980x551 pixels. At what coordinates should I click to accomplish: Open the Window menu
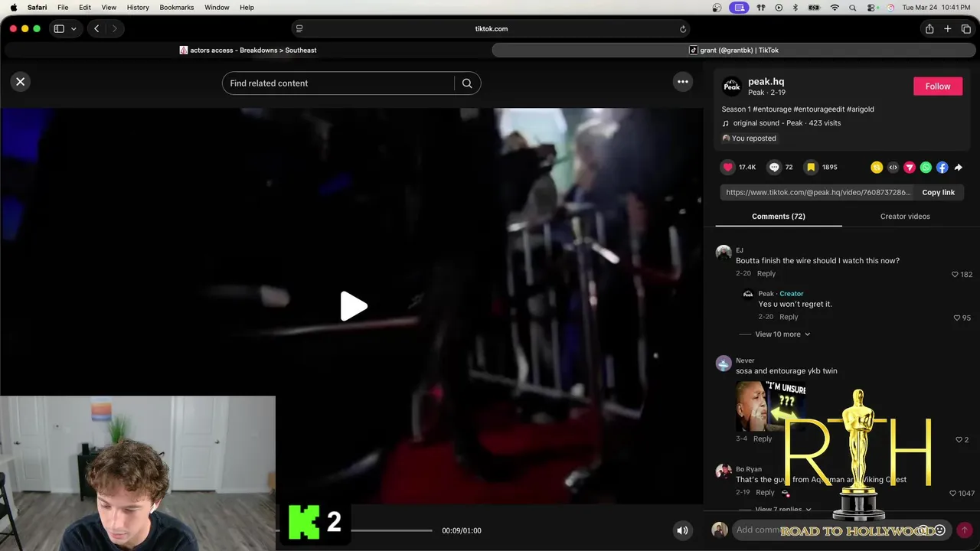217,8
